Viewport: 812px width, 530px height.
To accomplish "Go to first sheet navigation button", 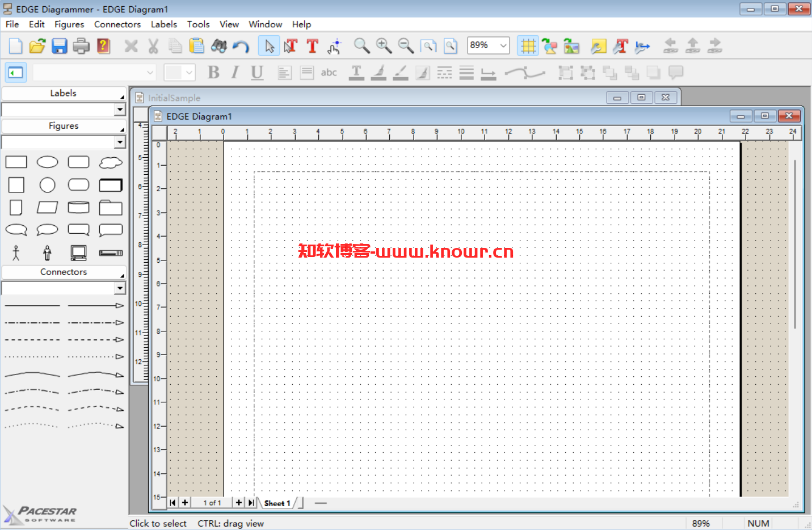I will pyautogui.click(x=173, y=503).
